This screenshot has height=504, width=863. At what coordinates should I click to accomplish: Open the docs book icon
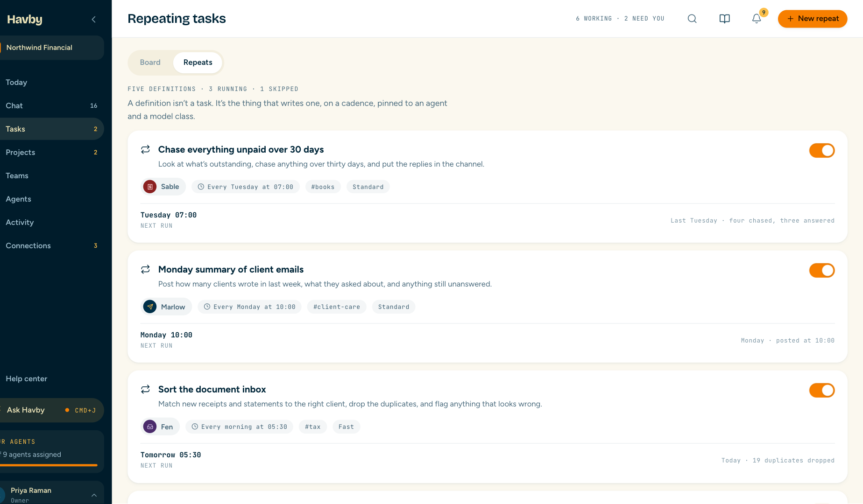pos(724,19)
